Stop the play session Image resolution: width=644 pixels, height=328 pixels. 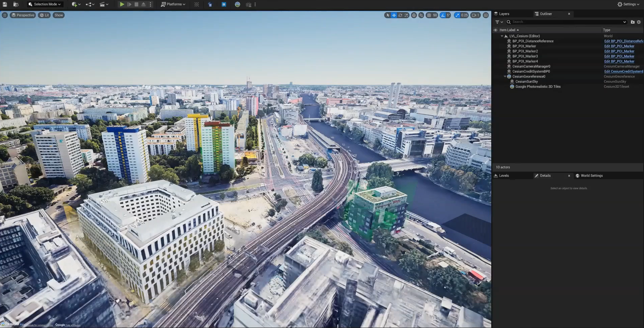click(136, 4)
